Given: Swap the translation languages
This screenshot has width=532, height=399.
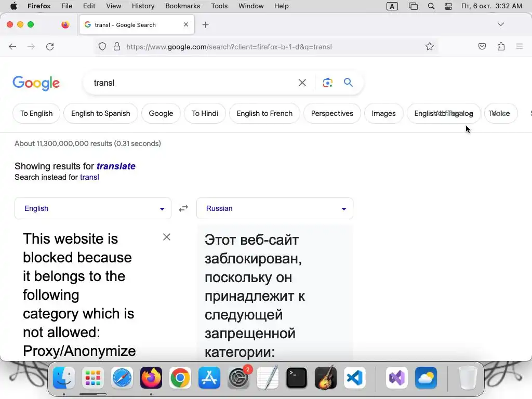Looking at the screenshot, I should pyautogui.click(x=183, y=208).
